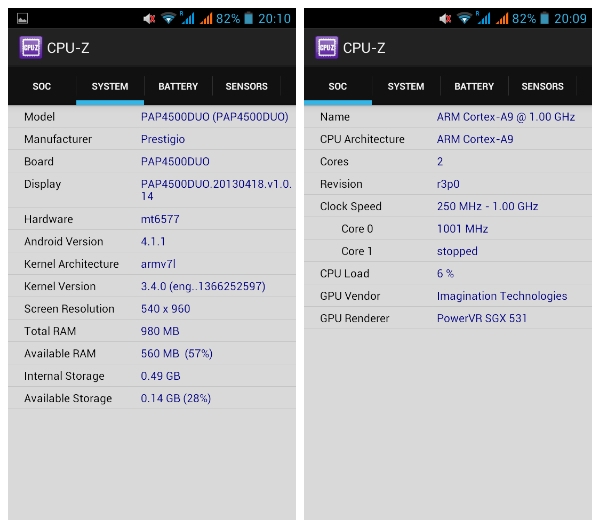The height and width of the screenshot is (528, 600).
Task: Tap the Wi-Fi icon in right status bar
Action: (x=464, y=18)
